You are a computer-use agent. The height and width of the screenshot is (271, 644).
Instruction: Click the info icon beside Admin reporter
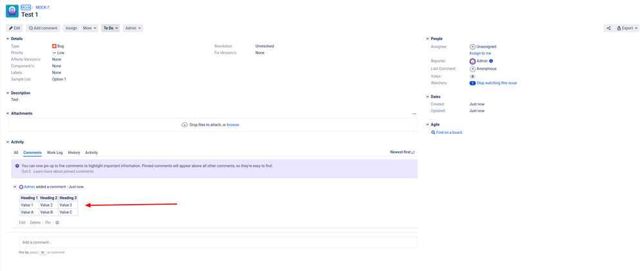[x=491, y=61]
